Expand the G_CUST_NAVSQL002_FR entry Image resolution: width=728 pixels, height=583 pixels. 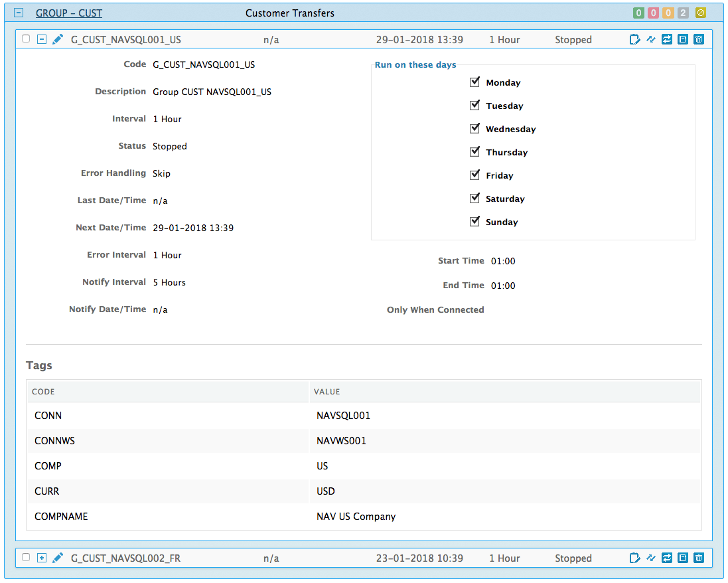41,558
